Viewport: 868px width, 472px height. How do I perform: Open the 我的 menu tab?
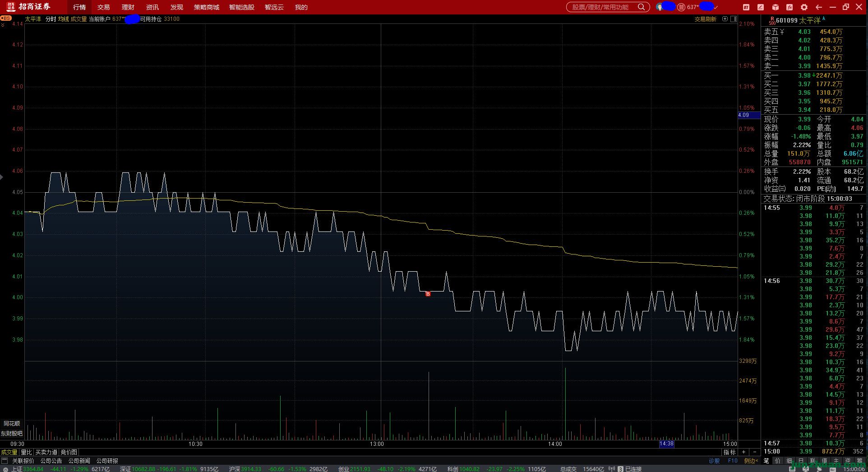(x=301, y=7)
